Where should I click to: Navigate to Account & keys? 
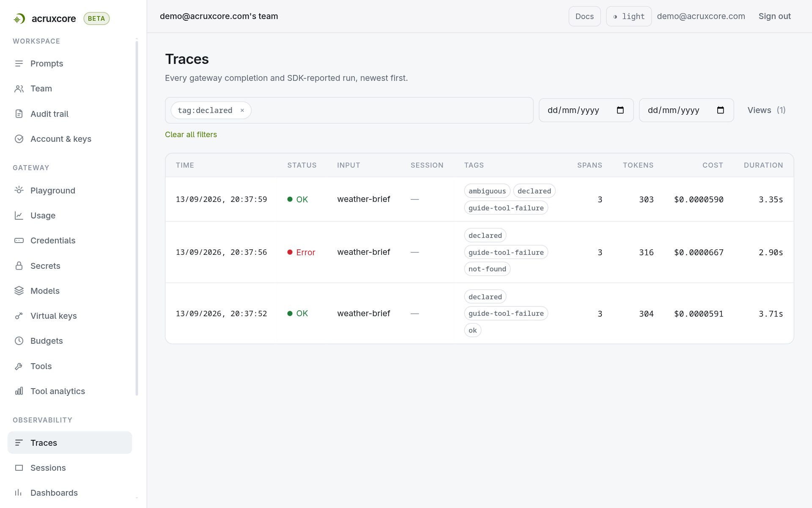coord(70,139)
